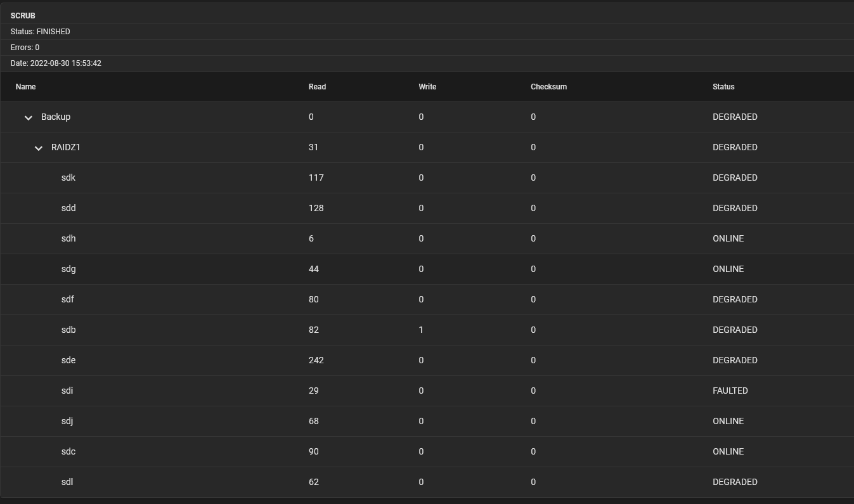Select the sdb disk entry
Image resolution: width=854 pixels, height=504 pixels.
[68, 330]
